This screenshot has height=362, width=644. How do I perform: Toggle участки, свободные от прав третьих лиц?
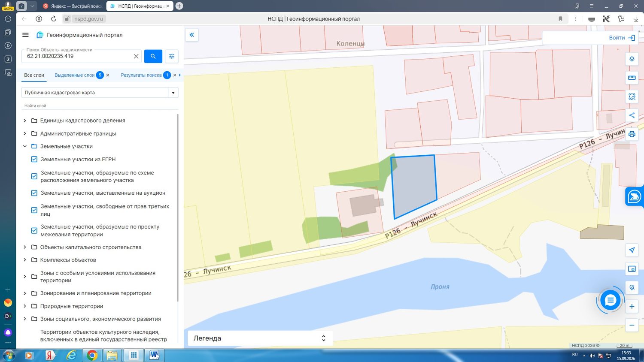(34, 210)
